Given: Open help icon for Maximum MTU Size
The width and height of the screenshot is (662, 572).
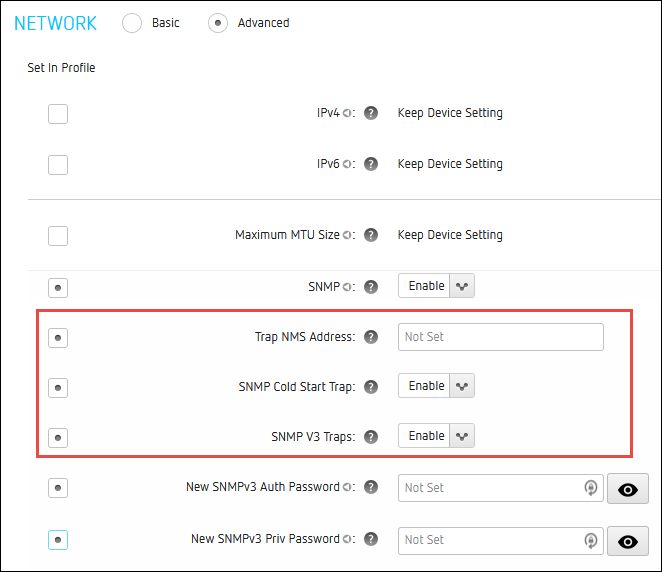Looking at the screenshot, I should 371,235.
